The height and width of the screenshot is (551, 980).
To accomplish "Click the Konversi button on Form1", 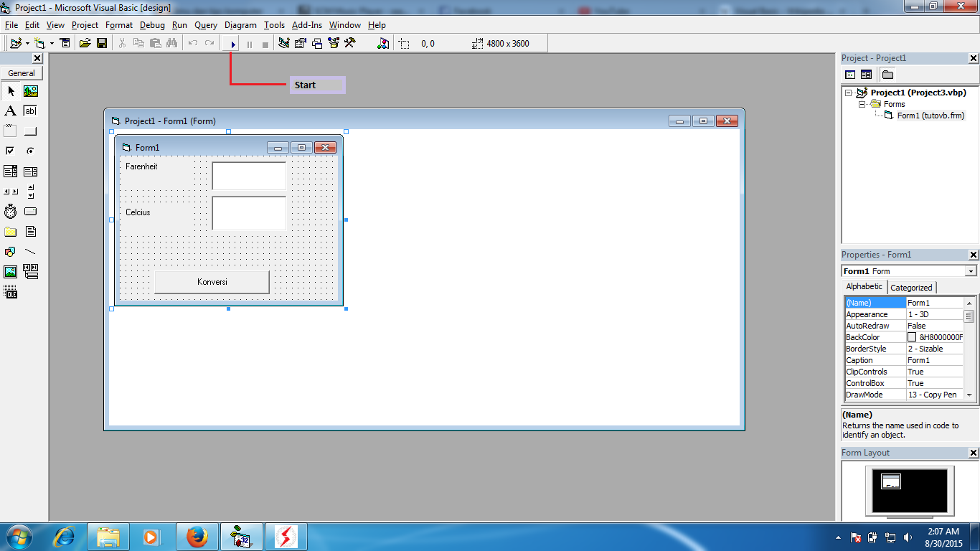I will (x=212, y=282).
